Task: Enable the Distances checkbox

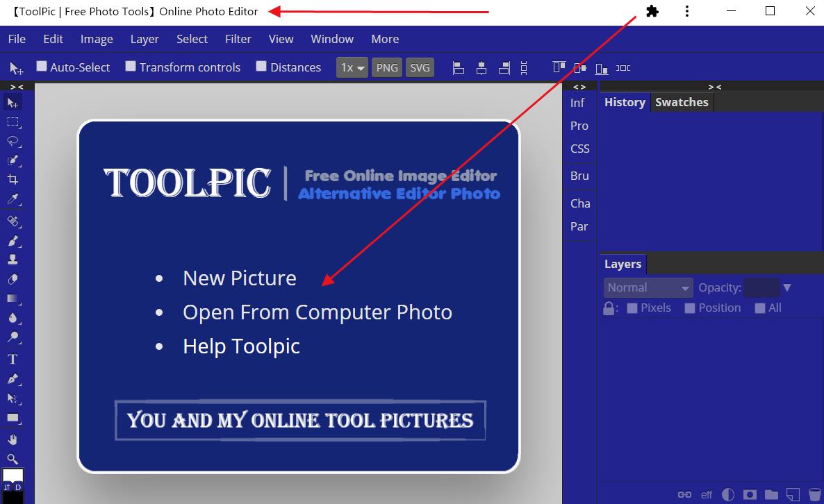Action: pos(261,66)
